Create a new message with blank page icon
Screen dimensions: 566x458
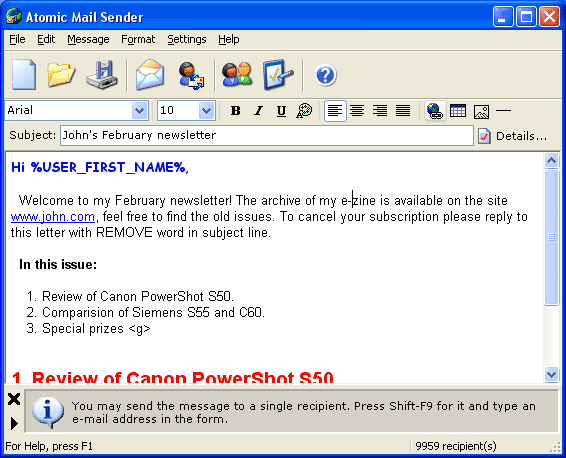[x=24, y=75]
